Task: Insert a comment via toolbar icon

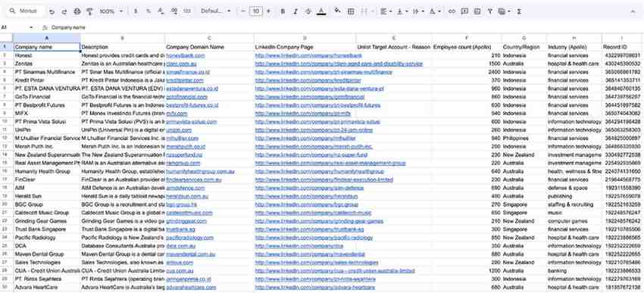Action: tap(464, 11)
